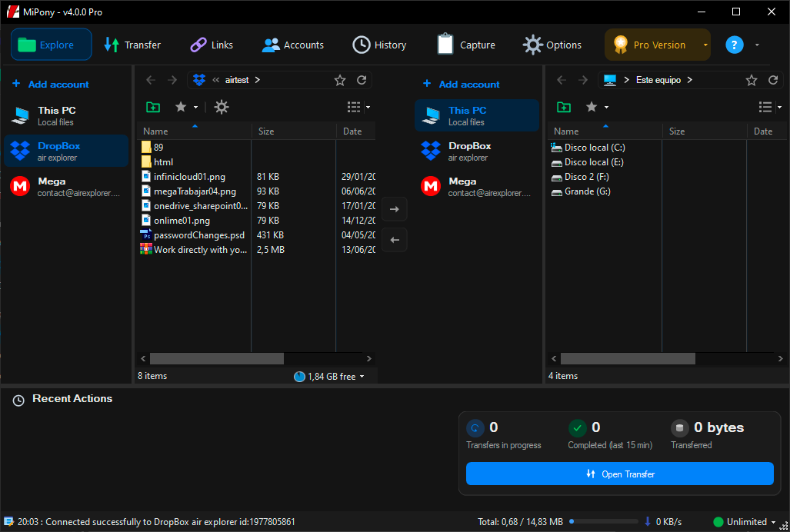Refresh the right panel
790x532 pixels.
(x=773, y=79)
